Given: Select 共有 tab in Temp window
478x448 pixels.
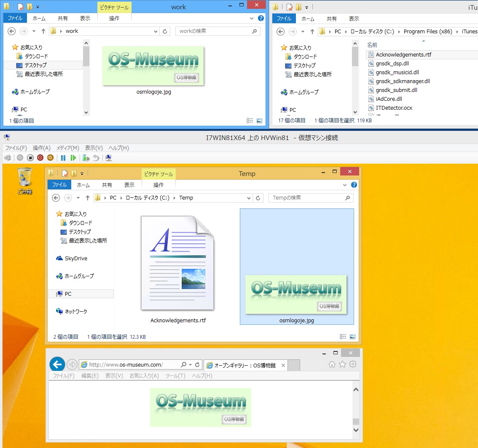Looking at the screenshot, I should tap(107, 185).
